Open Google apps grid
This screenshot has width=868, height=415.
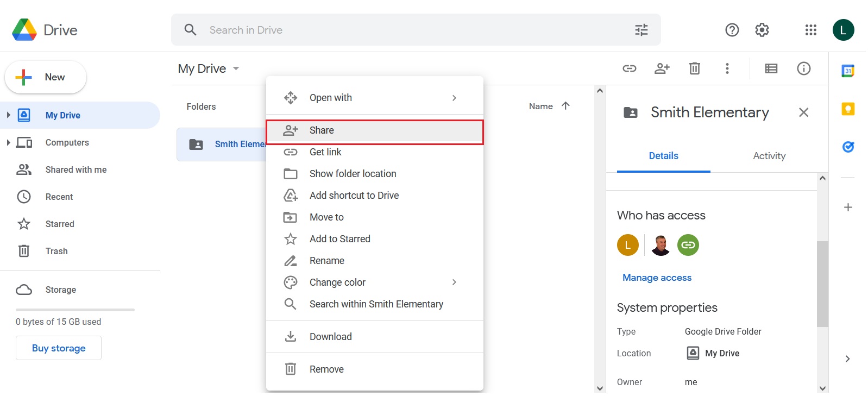pyautogui.click(x=811, y=30)
